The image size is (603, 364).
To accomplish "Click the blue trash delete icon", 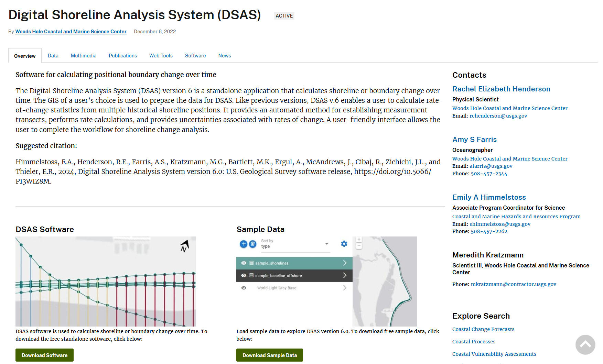I will (x=253, y=244).
